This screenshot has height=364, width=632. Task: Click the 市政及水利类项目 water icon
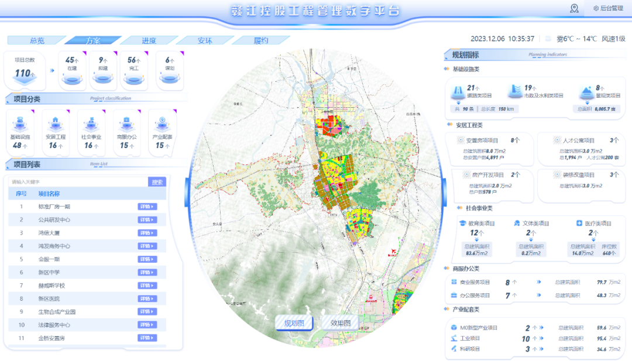(514, 92)
